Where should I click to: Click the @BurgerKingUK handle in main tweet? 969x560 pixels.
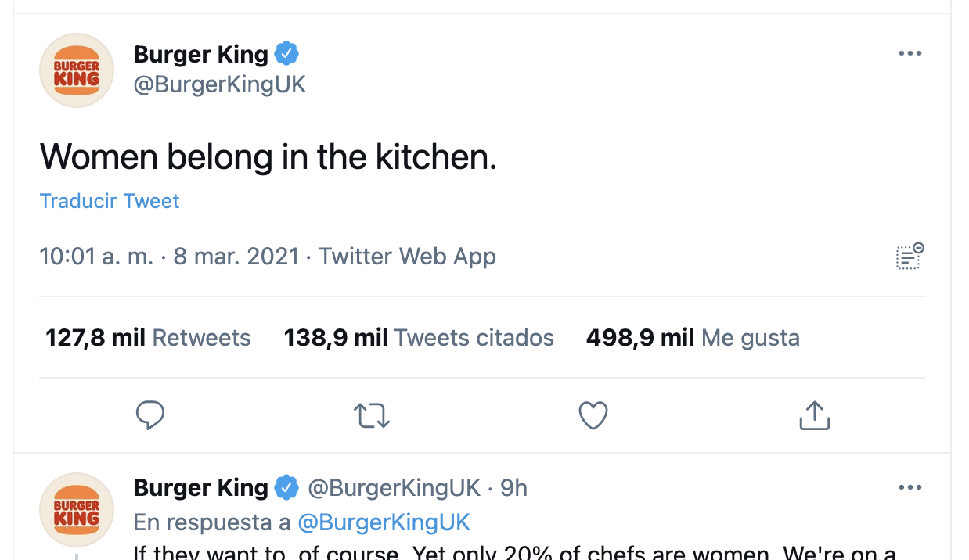220,84
